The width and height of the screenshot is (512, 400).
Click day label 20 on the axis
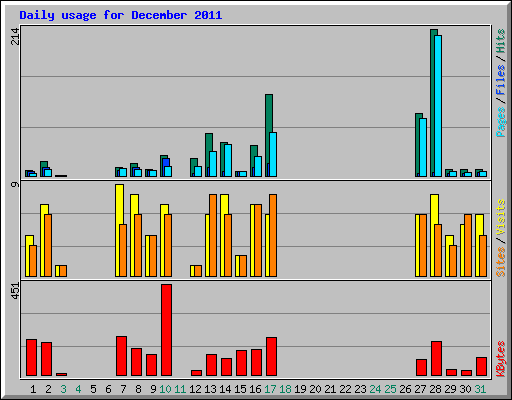(315, 389)
